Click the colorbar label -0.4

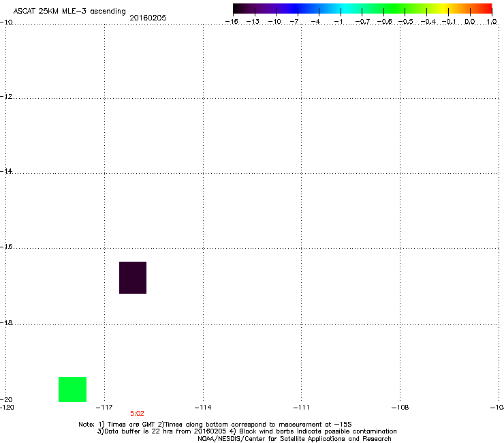[x=428, y=22]
